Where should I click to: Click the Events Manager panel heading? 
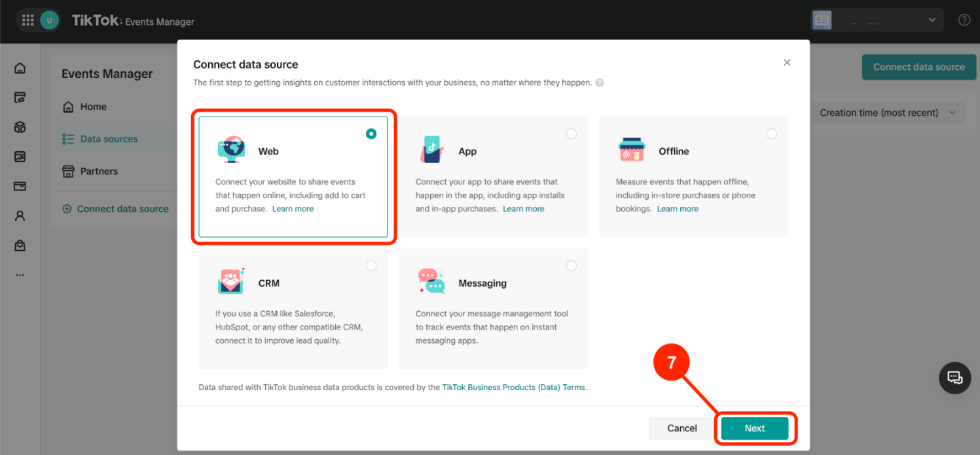(x=107, y=74)
